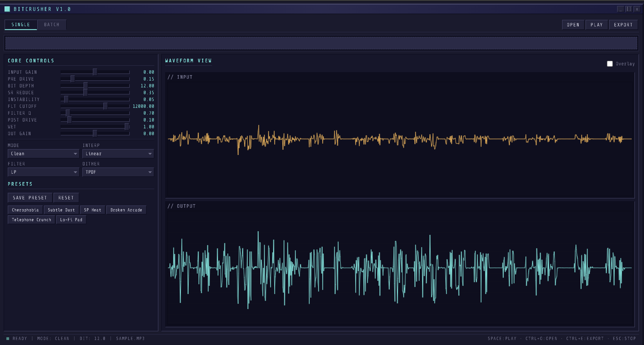The width and height of the screenshot is (644, 345).
Task: Click the minimize window icon
Action: [x=621, y=9]
